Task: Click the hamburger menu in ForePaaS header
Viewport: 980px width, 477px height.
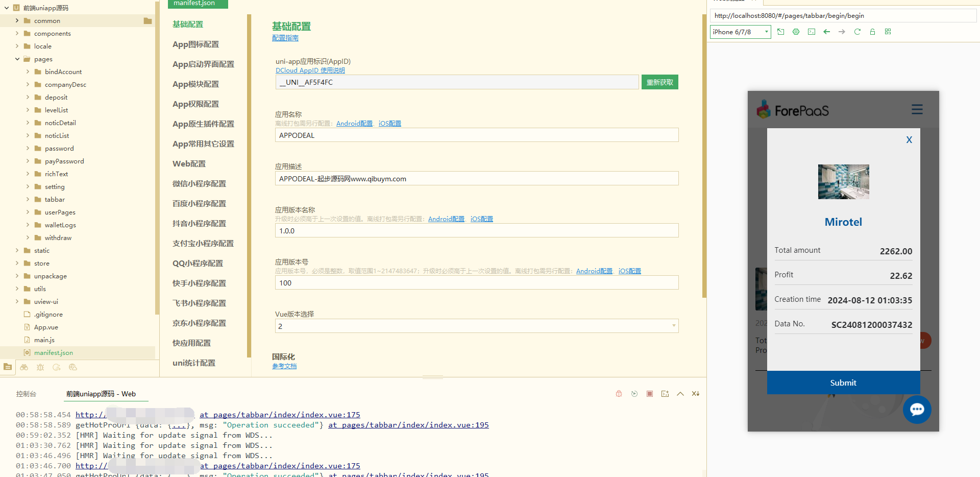Action: [x=917, y=110]
